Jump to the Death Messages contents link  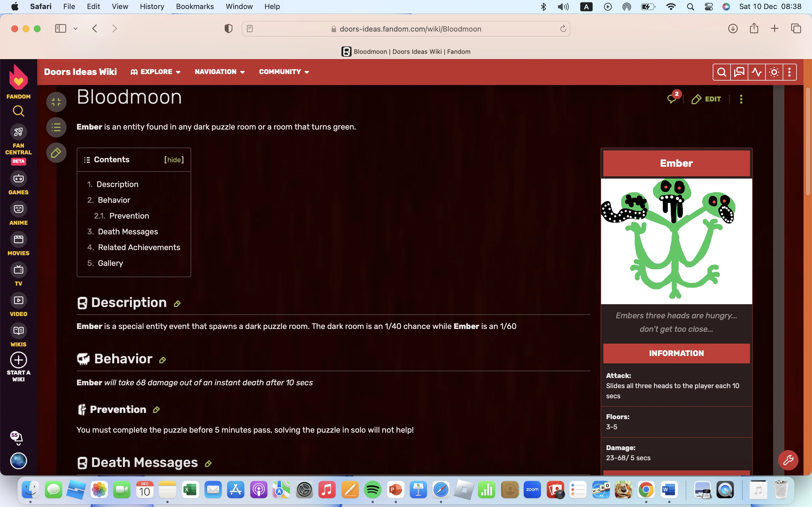pyautogui.click(x=127, y=232)
